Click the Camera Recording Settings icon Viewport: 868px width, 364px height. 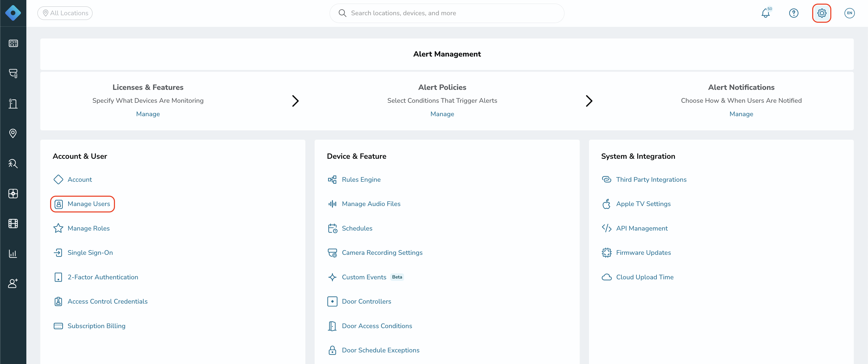(332, 253)
